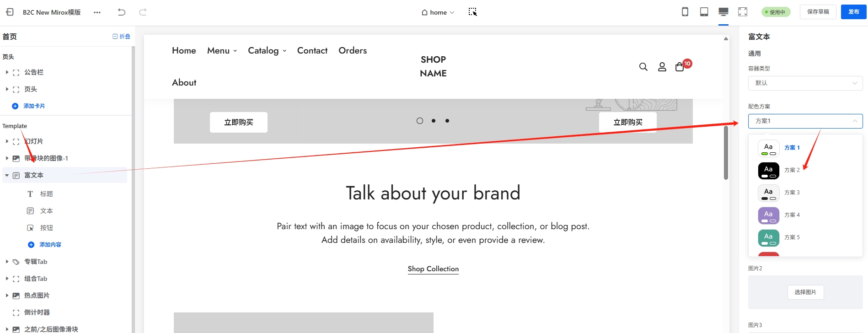
Task: Switch to tablet preview mode
Action: coord(704,12)
